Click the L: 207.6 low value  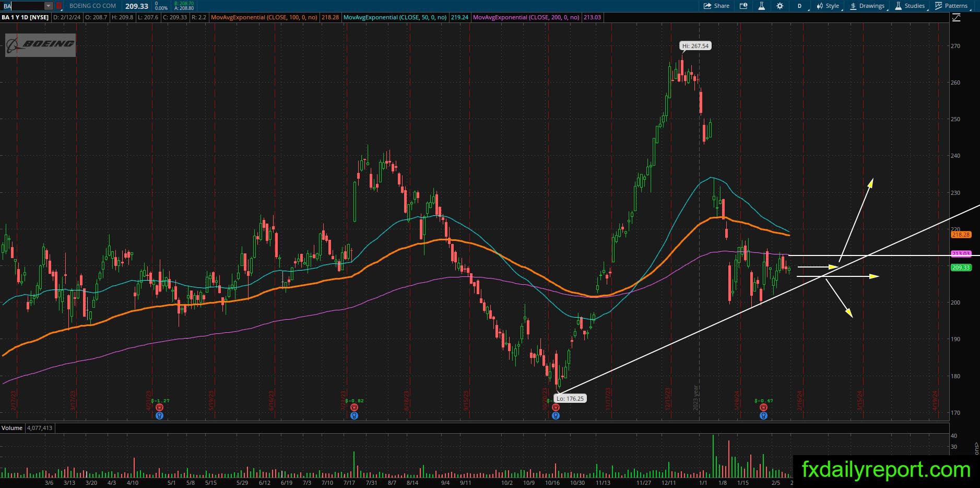click(148, 17)
